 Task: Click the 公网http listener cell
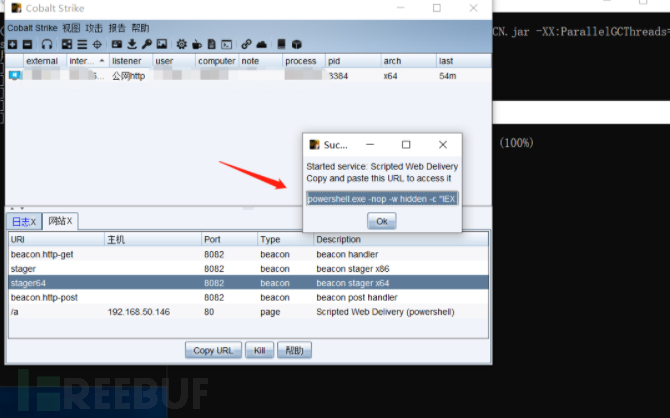pyautogui.click(x=129, y=76)
